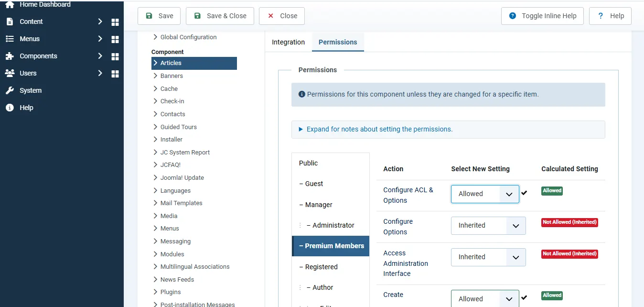Click the Calculated Setting column header

[569, 169]
